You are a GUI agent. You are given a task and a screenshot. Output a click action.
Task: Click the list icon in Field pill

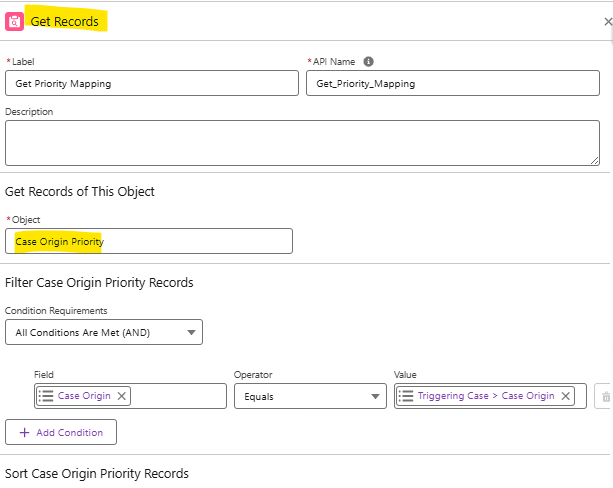(46, 396)
